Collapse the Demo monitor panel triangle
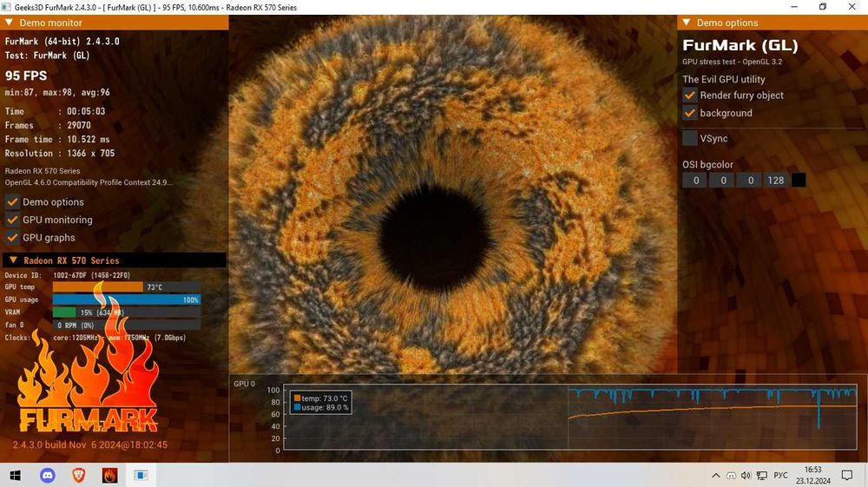This screenshot has height=487, width=868. pos(9,23)
